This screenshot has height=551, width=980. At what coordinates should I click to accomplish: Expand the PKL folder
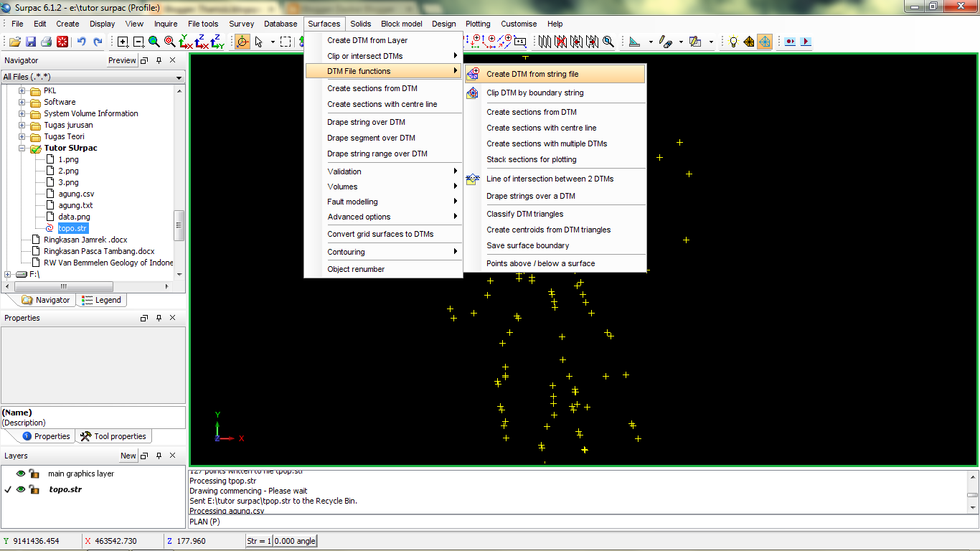(22, 90)
